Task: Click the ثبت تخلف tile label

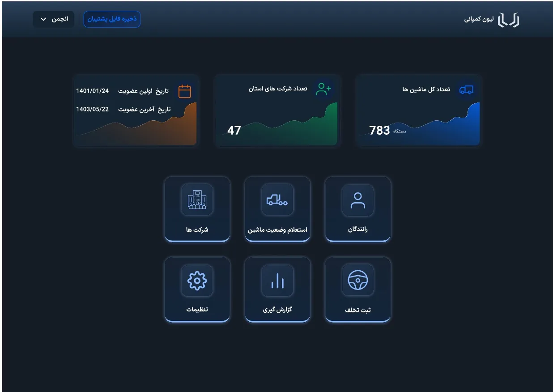Action: [x=358, y=310]
